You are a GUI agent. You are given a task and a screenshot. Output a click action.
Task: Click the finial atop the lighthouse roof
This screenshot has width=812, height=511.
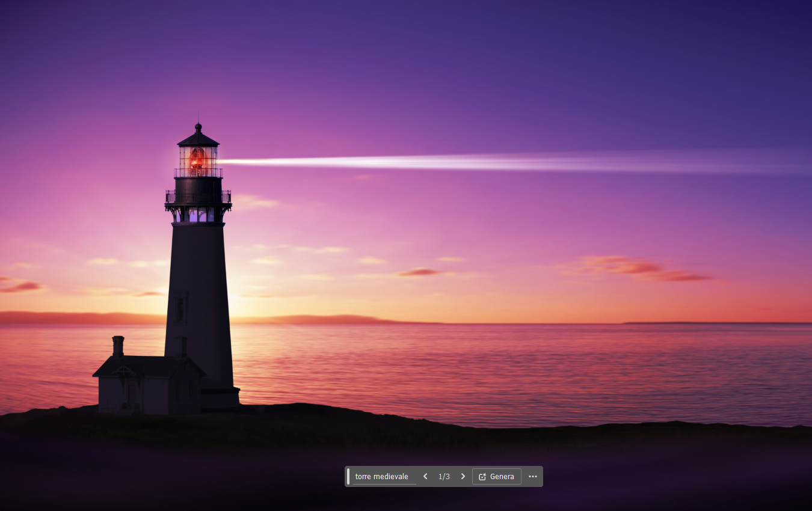point(198,127)
